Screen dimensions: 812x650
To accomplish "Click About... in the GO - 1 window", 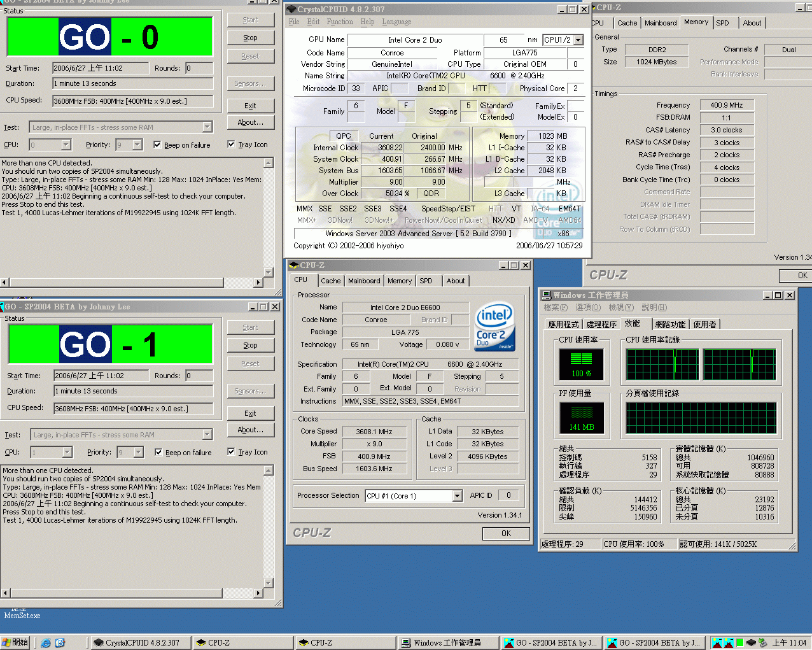I will click(x=250, y=430).
